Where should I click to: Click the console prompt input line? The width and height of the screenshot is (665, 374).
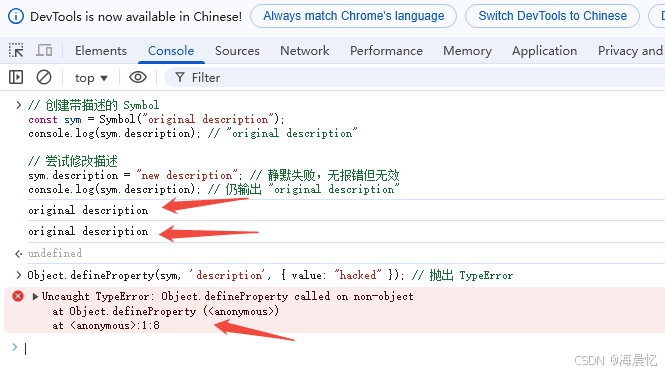(344, 349)
